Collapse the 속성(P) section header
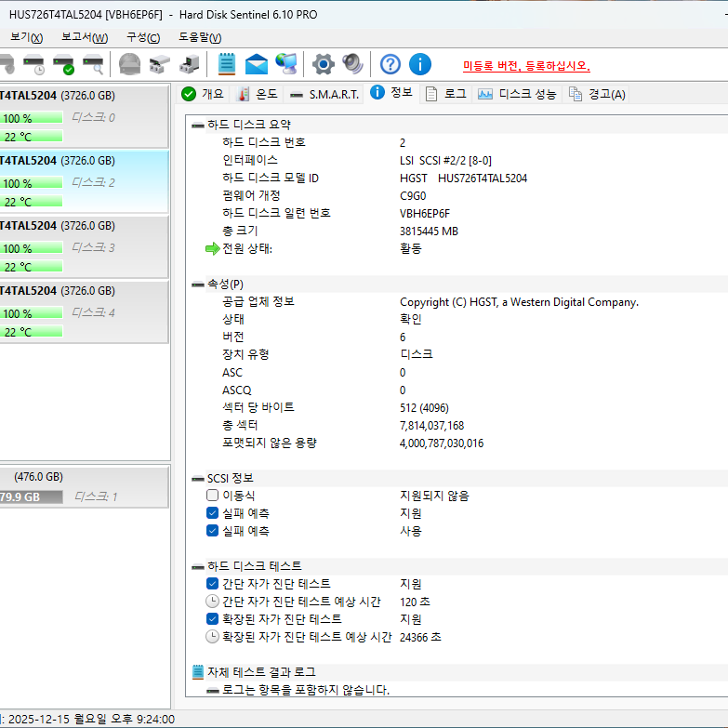Viewport: 728px width, 728px height. click(198, 285)
